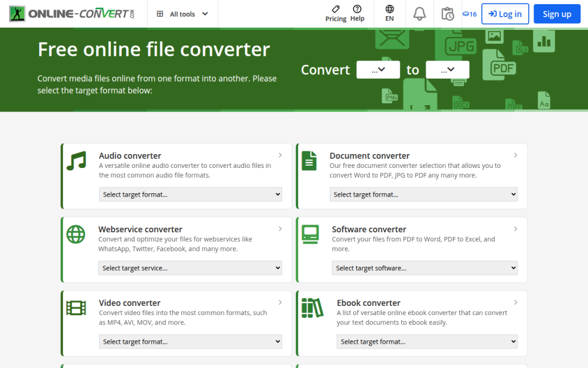Viewport: 588px width, 368px height.
Task: Open the EN language menu
Action: pos(389,14)
